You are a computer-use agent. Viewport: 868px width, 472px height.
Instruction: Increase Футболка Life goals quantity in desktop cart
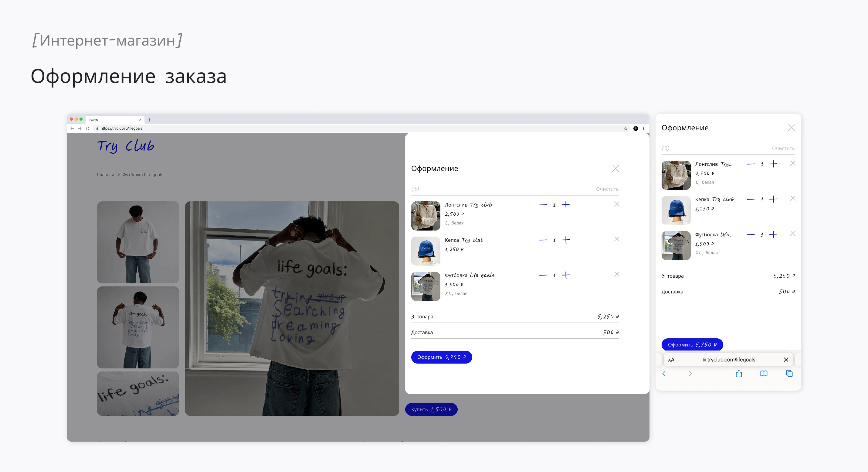point(565,275)
